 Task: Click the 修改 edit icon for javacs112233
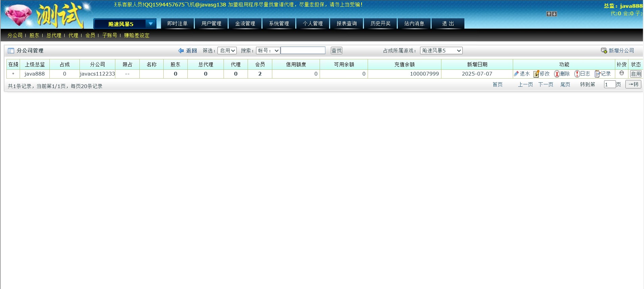536,74
